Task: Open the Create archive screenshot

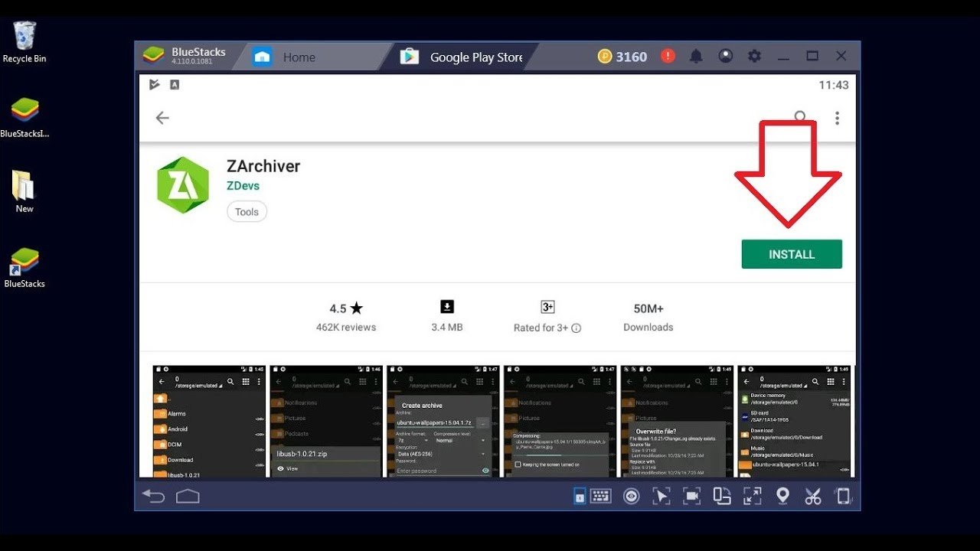Action: (443, 421)
